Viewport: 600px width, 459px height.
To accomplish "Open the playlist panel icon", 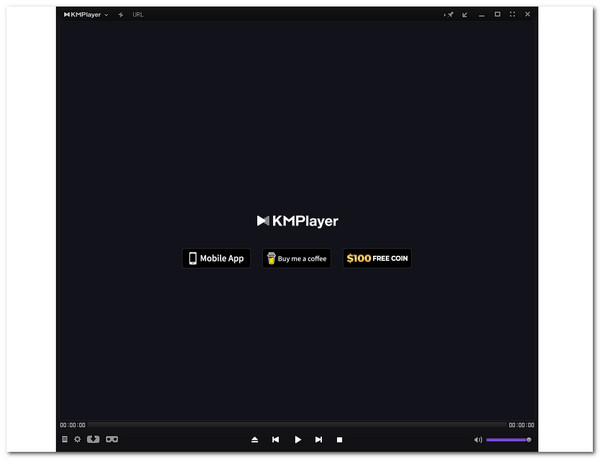I will 65,439.
